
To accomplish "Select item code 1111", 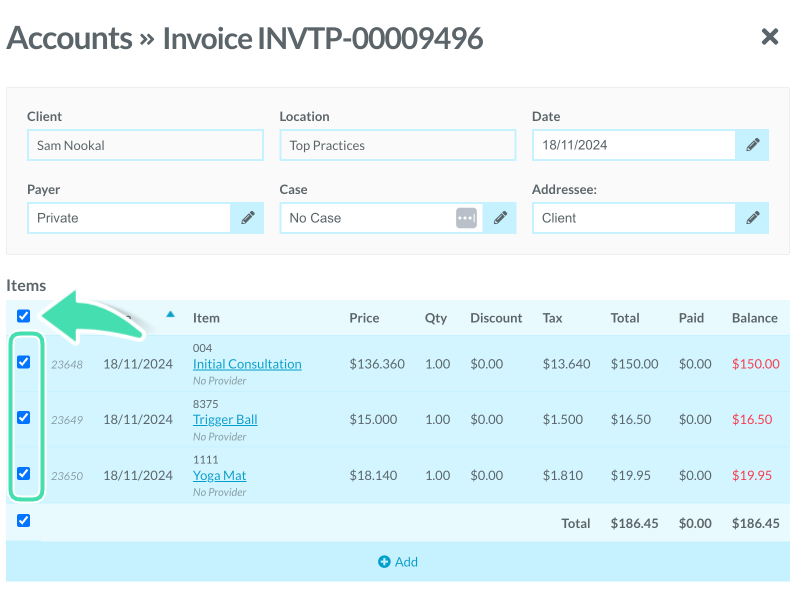I will coord(205,460).
